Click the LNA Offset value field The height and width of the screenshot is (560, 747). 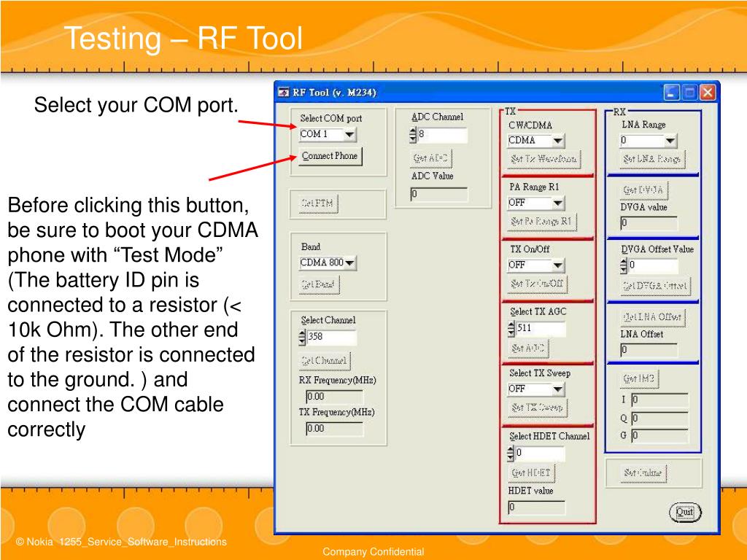(649, 350)
